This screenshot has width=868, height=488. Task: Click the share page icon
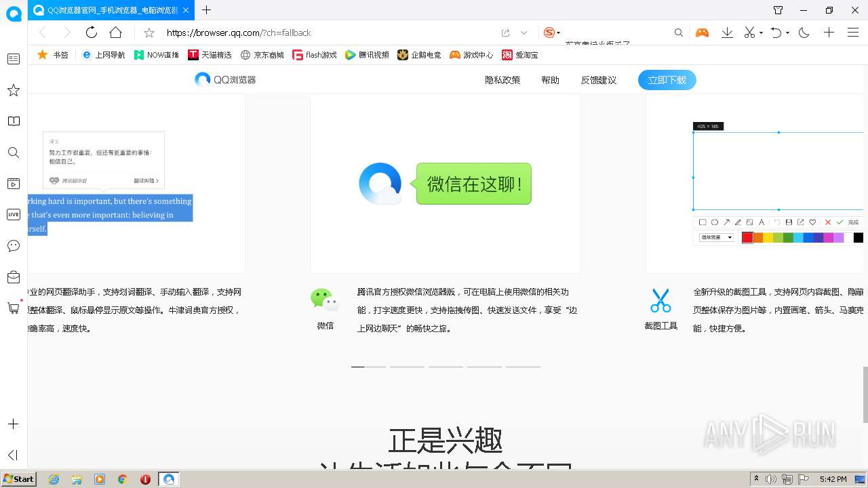pos(505,33)
